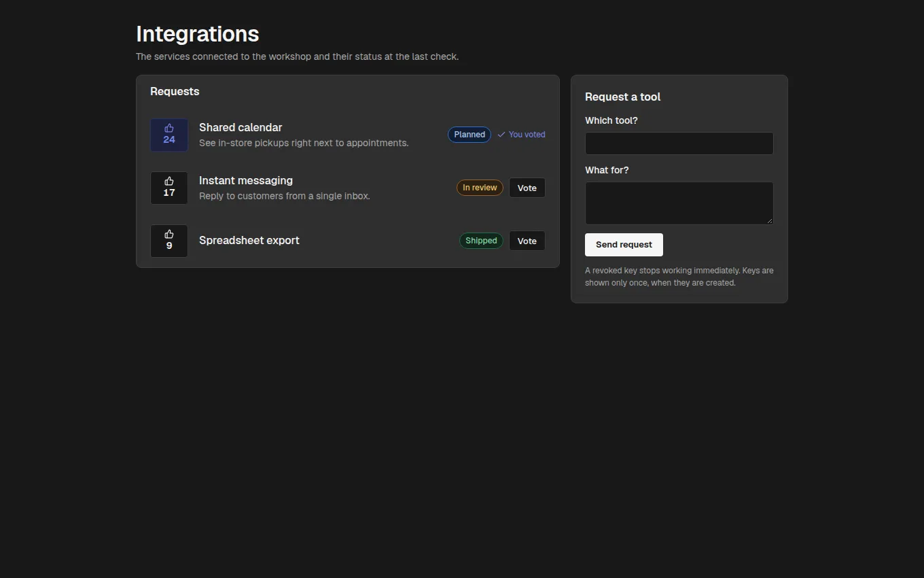
Task: Click the Requests panel heading
Action: click(175, 92)
